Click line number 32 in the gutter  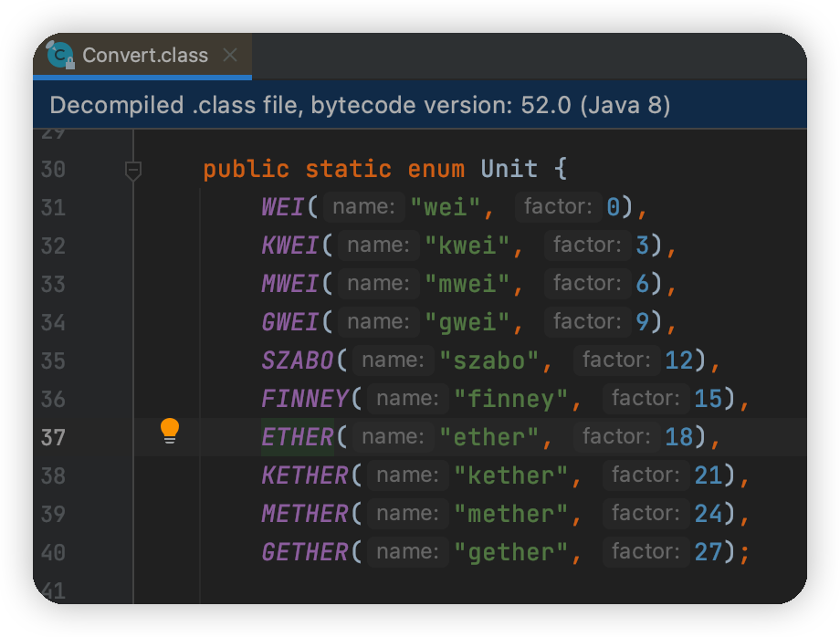tap(53, 246)
